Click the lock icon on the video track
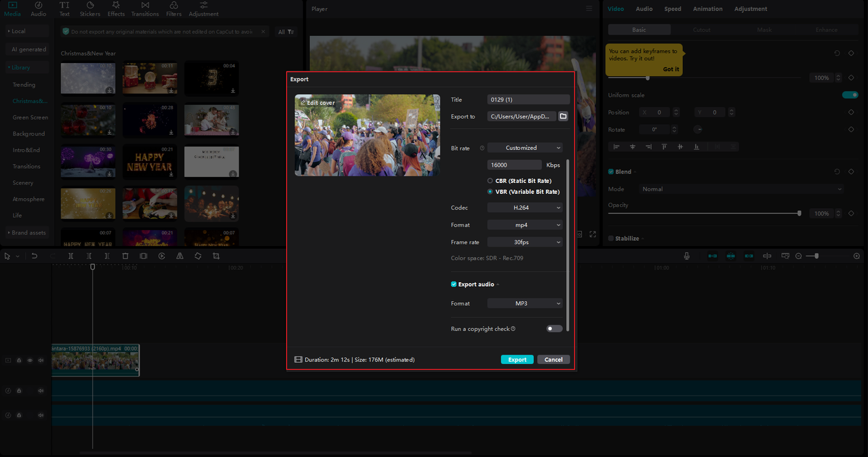This screenshot has height=457, width=868. click(19, 361)
